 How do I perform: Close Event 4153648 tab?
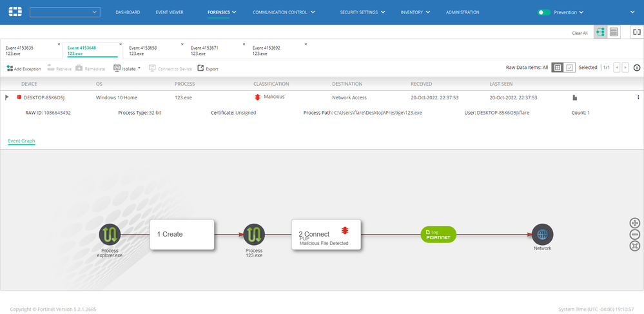[121, 44]
